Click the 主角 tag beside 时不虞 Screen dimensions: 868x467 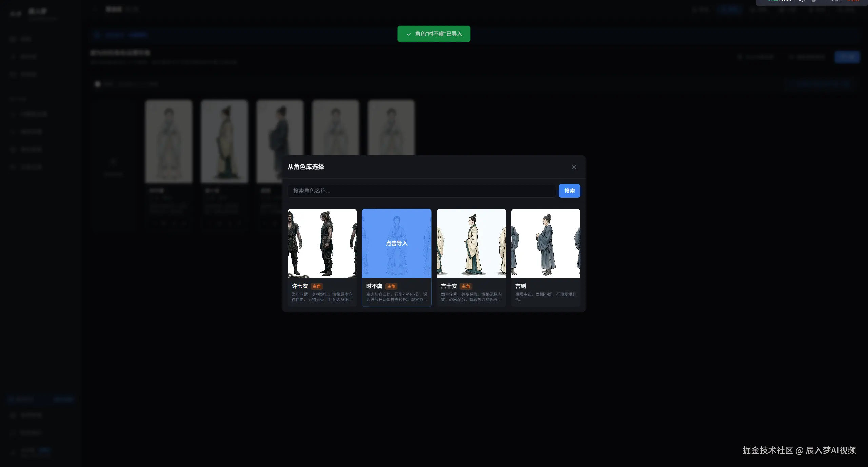[391, 286]
